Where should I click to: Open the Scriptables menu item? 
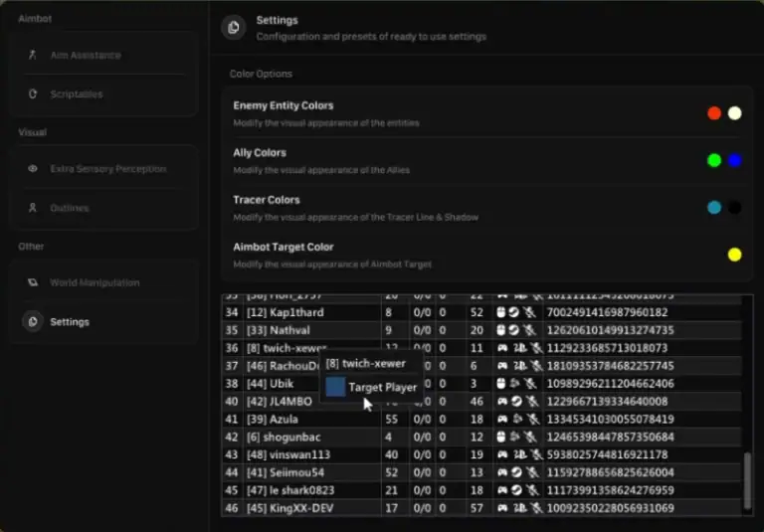(76, 94)
